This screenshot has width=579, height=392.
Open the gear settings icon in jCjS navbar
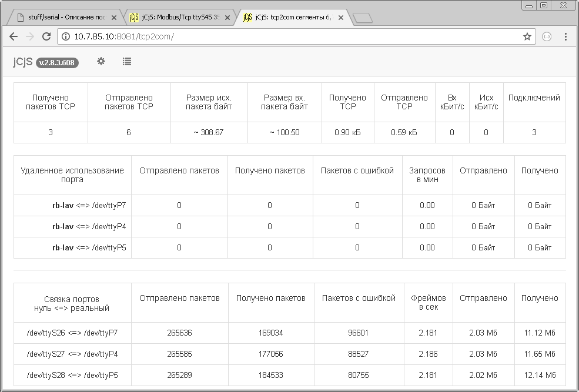pos(101,61)
